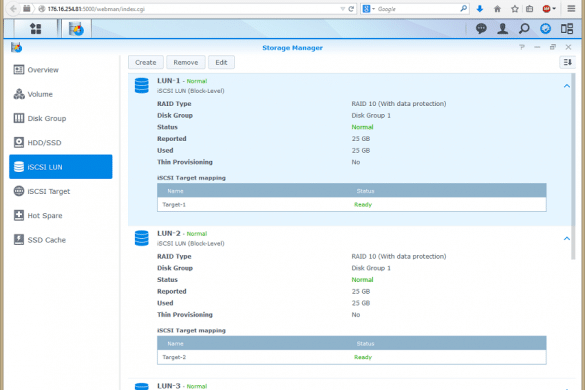Viewport: 585px width, 390px height.
Task: Open the search engine selector dropdown
Action: pos(369,9)
